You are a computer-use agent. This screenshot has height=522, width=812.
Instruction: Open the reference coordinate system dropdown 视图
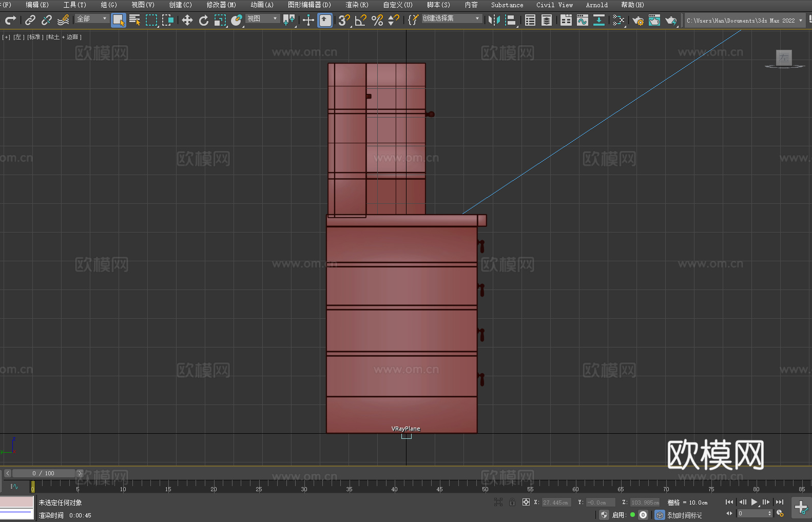tap(262, 19)
